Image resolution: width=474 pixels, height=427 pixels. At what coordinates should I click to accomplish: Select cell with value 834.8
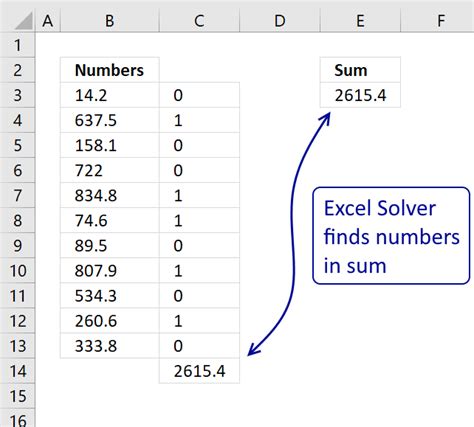coord(110,195)
